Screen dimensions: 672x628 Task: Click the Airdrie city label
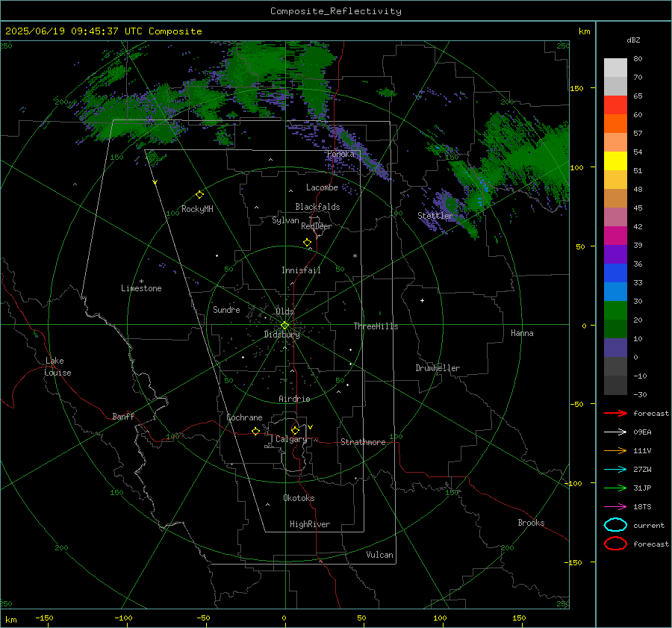point(294,399)
